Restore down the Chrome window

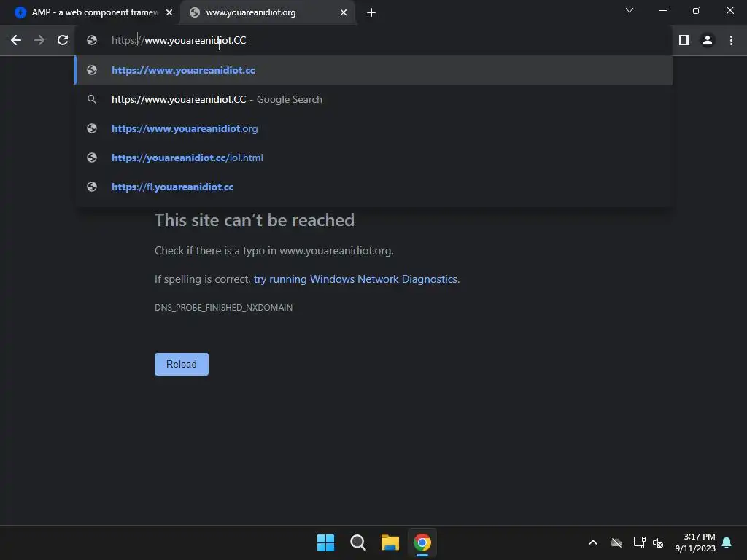tap(697, 10)
